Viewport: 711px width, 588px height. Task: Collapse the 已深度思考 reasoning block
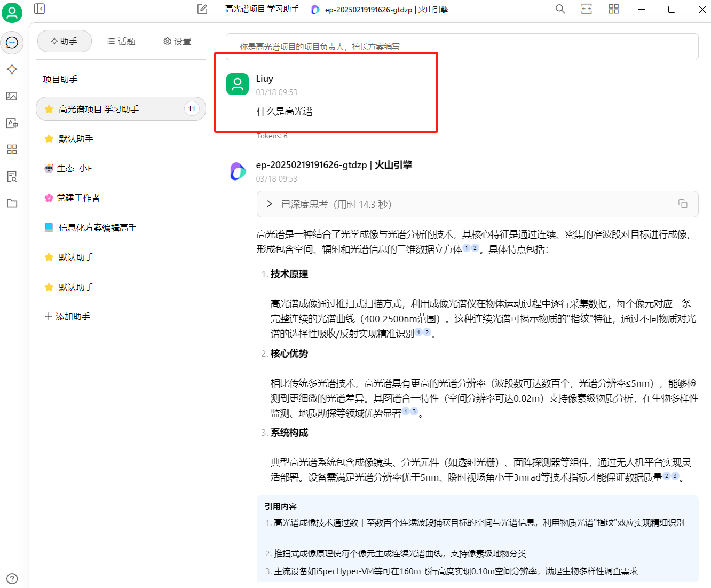[x=269, y=203]
